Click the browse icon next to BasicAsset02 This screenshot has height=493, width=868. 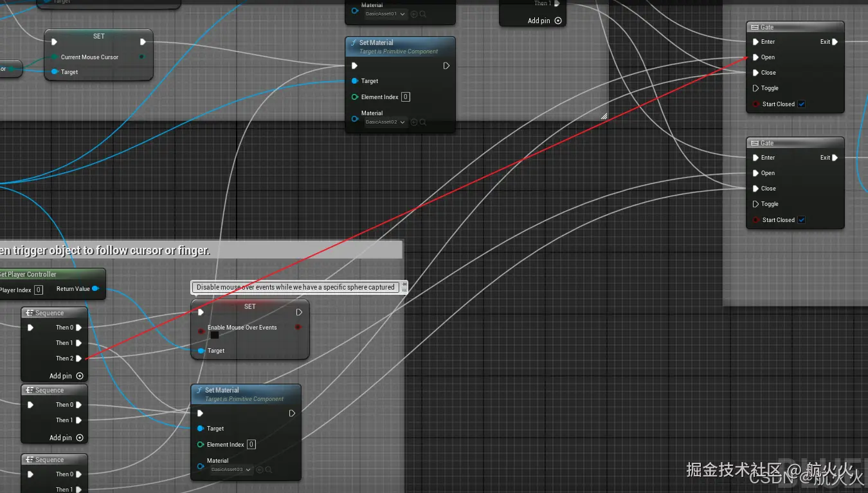413,122
